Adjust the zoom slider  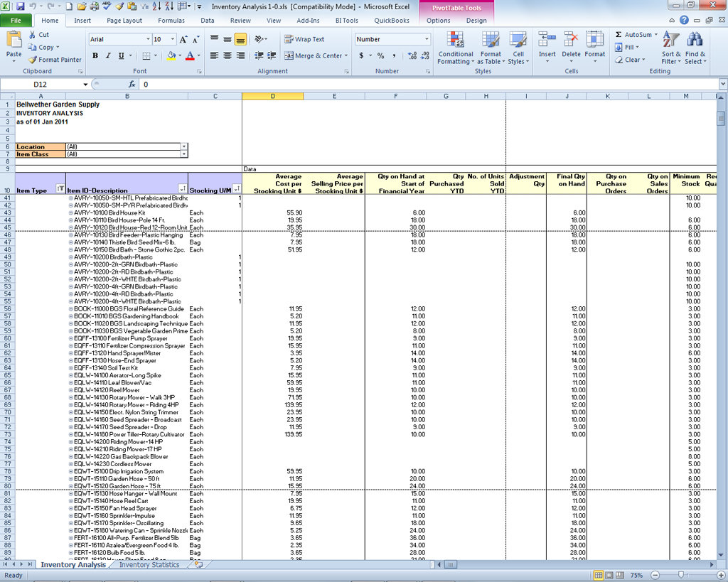coord(681,574)
